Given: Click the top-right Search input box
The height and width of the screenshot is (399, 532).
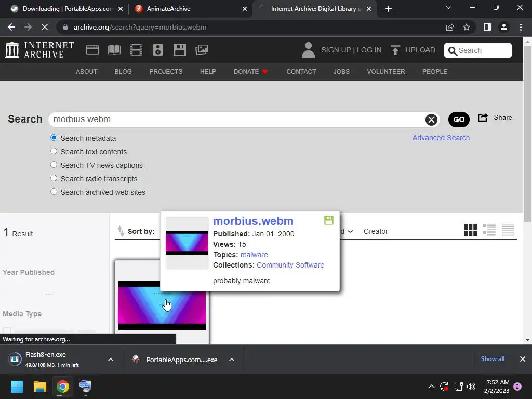Looking at the screenshot, I should pos(478,50).
